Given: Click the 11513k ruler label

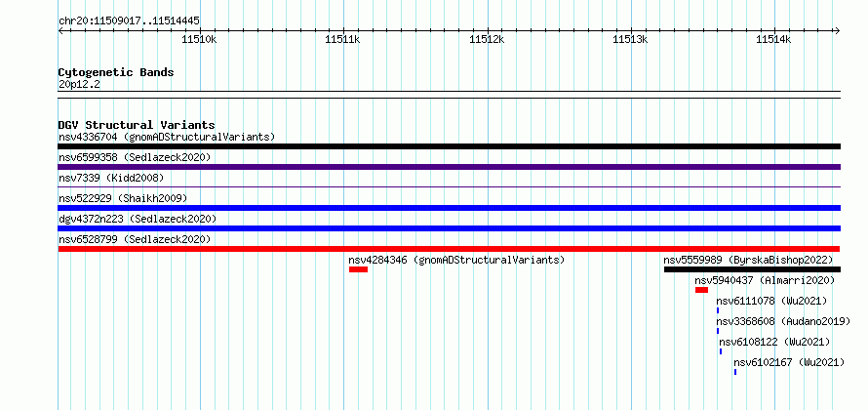Looking at the screenshot, I should click(x=631, y=39).
